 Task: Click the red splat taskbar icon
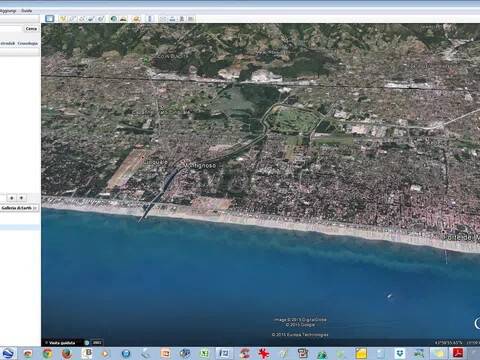[x=264, y=353]
